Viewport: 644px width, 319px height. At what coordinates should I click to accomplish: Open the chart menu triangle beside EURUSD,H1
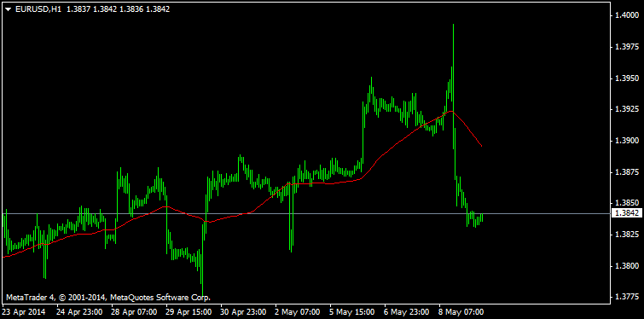click(9, 9)
